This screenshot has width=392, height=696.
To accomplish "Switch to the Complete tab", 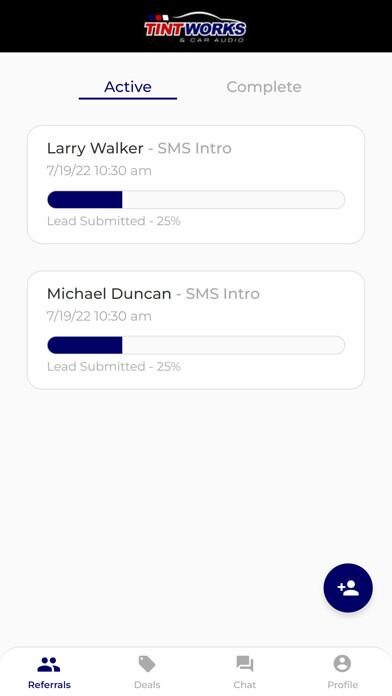I will click(x=264, y=87).
